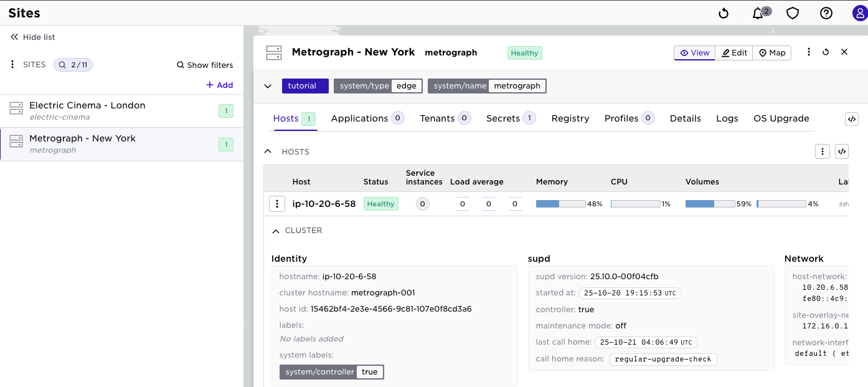Collapse the site labels chevron
The width and height of the screenshot is (868, 387).
click(268, 86)
